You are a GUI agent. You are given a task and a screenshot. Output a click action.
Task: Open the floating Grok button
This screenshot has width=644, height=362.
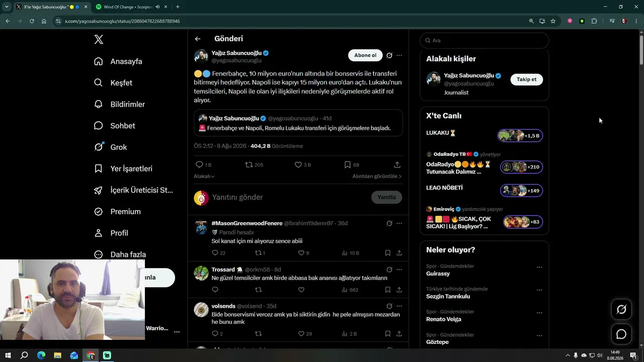tap(621, 310)
